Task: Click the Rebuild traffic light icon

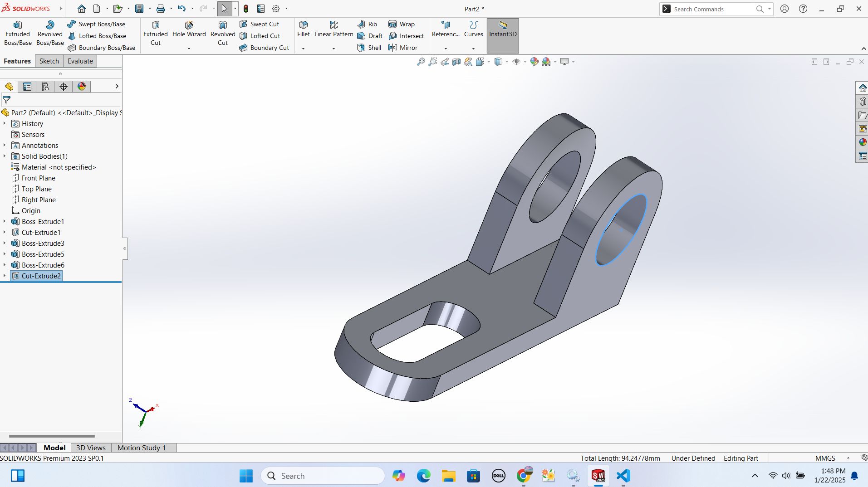Action: point(246,9)
